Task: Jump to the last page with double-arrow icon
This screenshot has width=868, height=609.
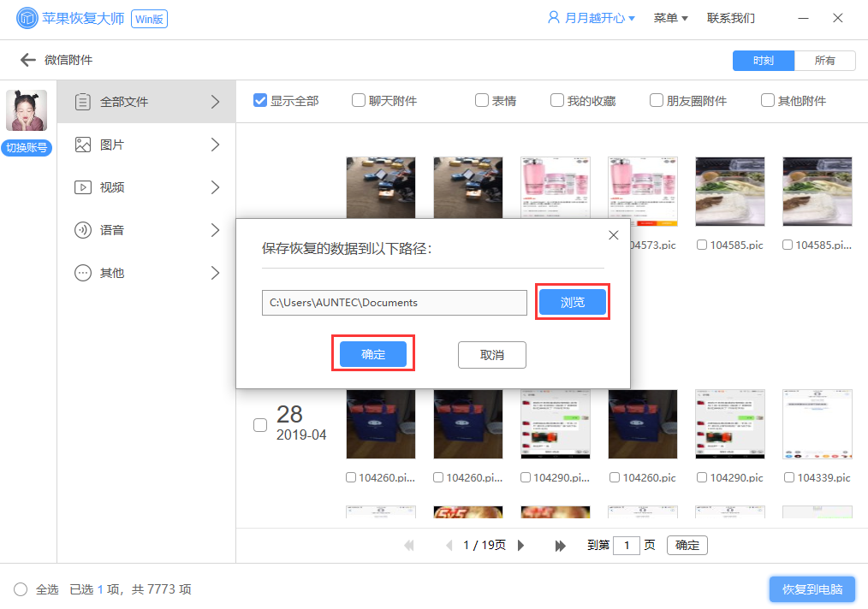Action: click(x=561, y=545)
